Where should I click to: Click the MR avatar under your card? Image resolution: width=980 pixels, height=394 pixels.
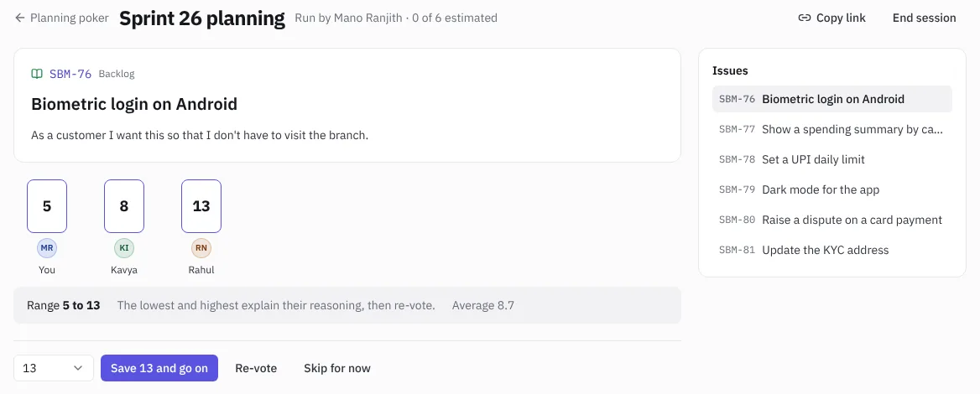coord(47,248)
